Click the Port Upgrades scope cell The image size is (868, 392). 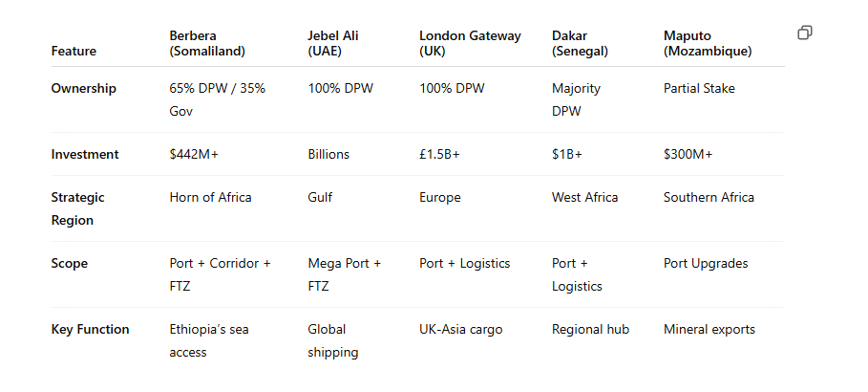pos(706,263)
